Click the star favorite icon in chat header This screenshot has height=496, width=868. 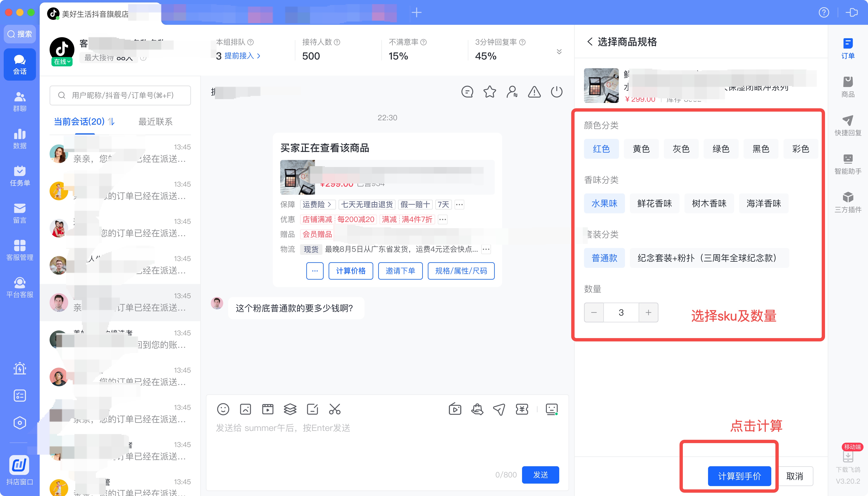[x=490, y=92]
